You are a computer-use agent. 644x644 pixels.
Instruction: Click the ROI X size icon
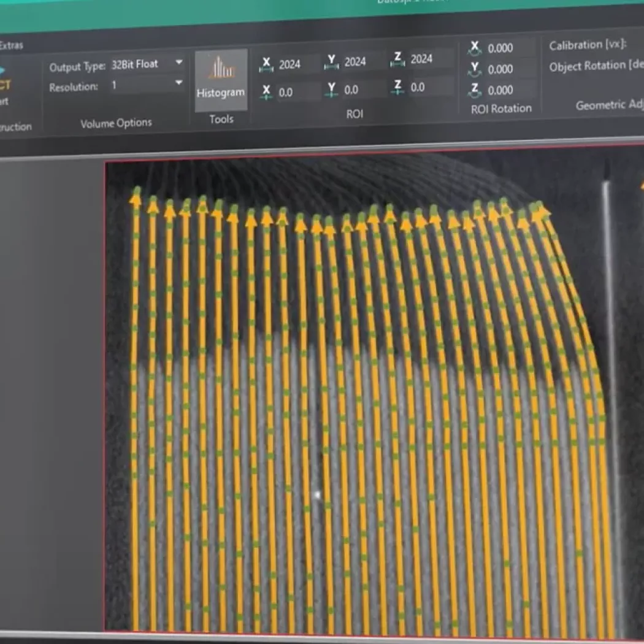tap(267, 64)
